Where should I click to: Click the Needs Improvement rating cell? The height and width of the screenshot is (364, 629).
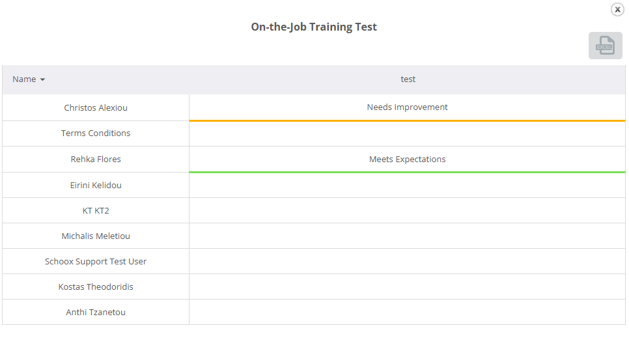point(407,107)
